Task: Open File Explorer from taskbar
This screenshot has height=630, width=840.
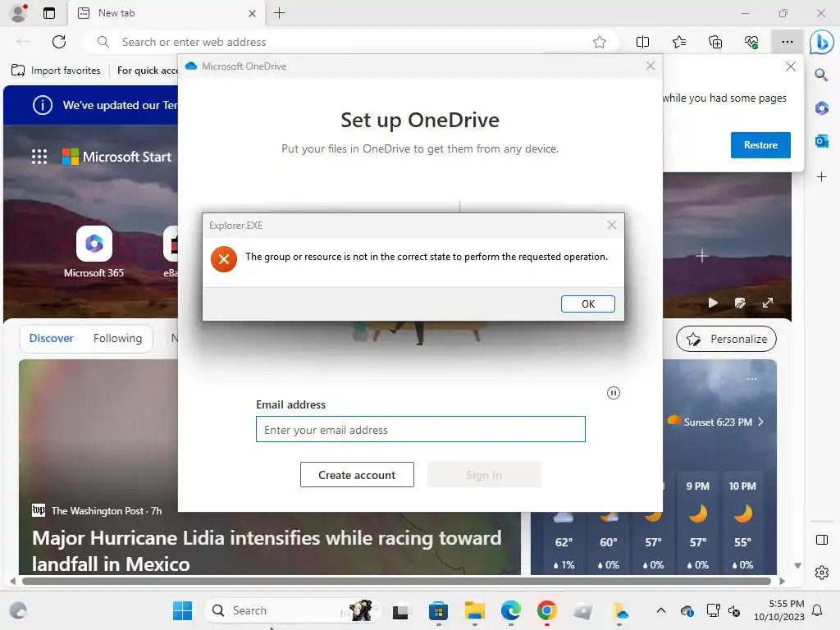Action: coord(475,610)
